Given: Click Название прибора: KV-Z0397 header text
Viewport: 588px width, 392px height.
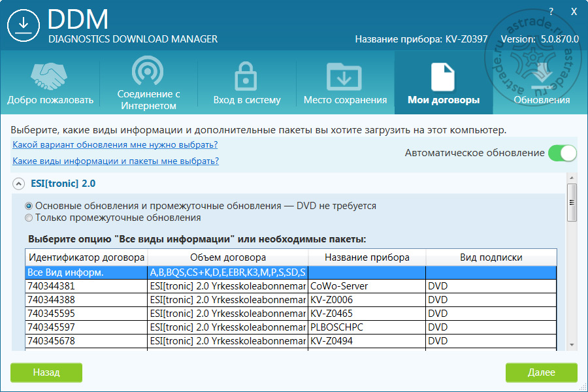Looking at the screenshot, I should [x=421, y=39].
